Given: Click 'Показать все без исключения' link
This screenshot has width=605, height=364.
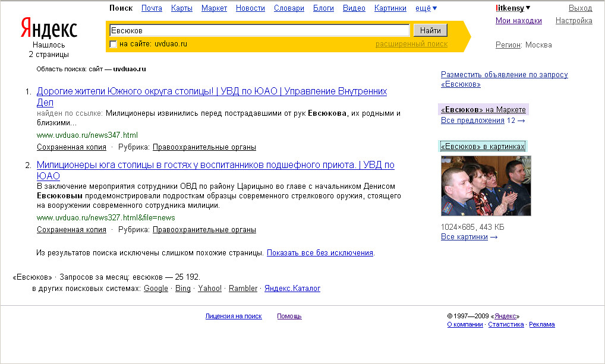Looking at the screenshot, I should click(x=320, y=252).
